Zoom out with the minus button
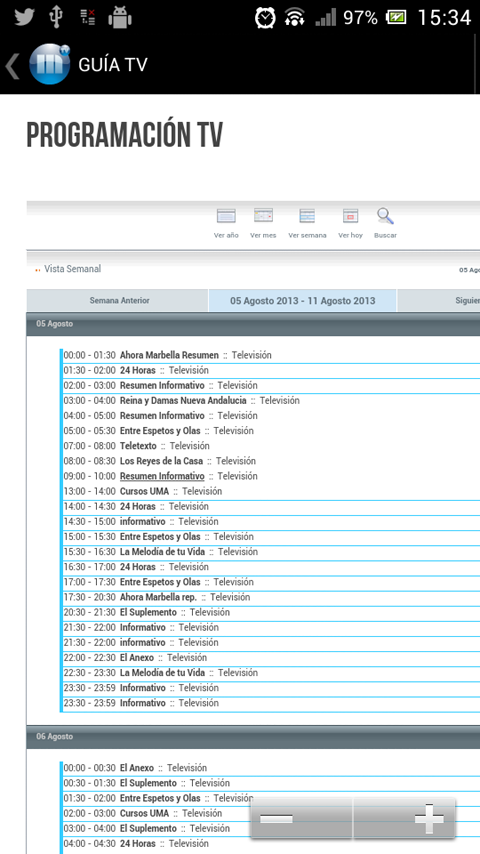480x854 pixels. [x=302, y=818]
